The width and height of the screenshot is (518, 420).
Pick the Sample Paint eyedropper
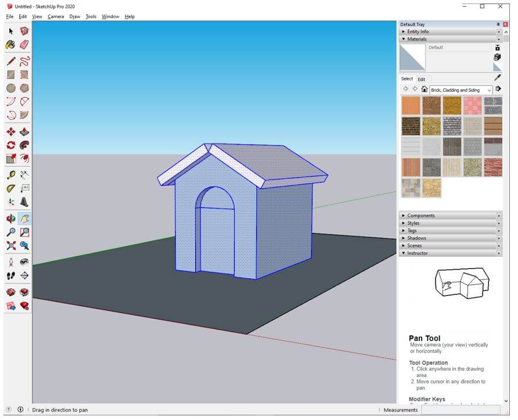tap(497, 78)
